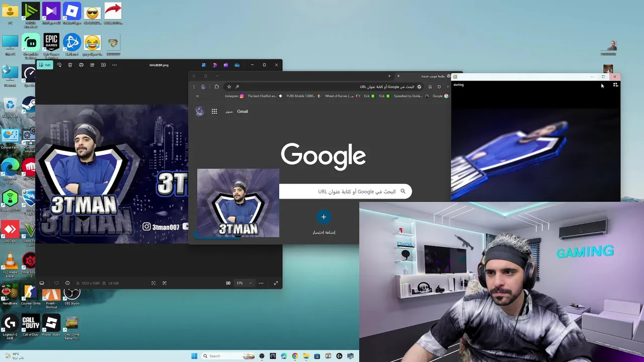The width and height of the screenshot is (644, 362).
Task: Favorite the image with heart icon
Action: (x=56, y=283)
